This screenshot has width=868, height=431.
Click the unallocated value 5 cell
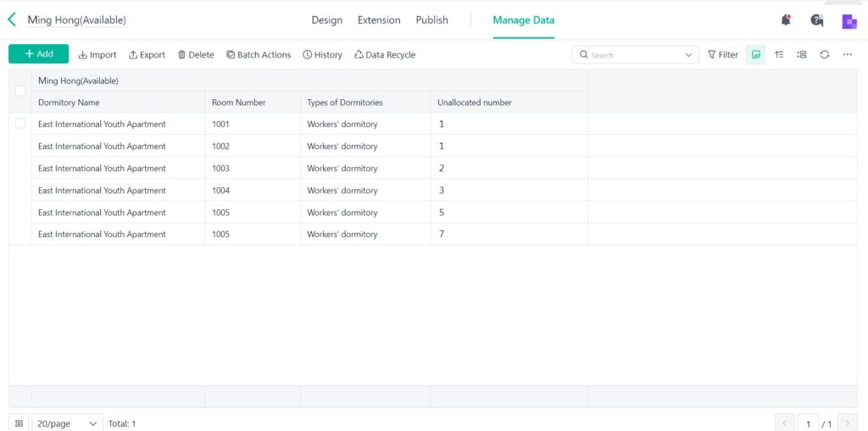point(509,213)
